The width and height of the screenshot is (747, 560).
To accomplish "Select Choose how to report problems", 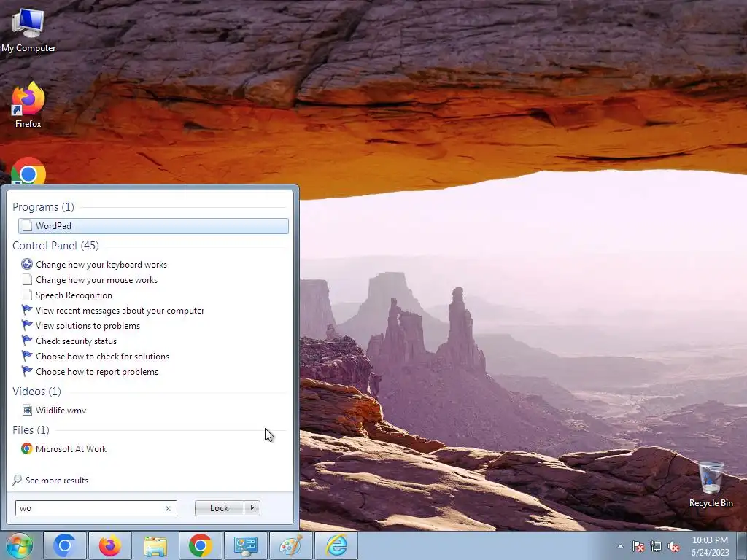I will pos(97,371).
